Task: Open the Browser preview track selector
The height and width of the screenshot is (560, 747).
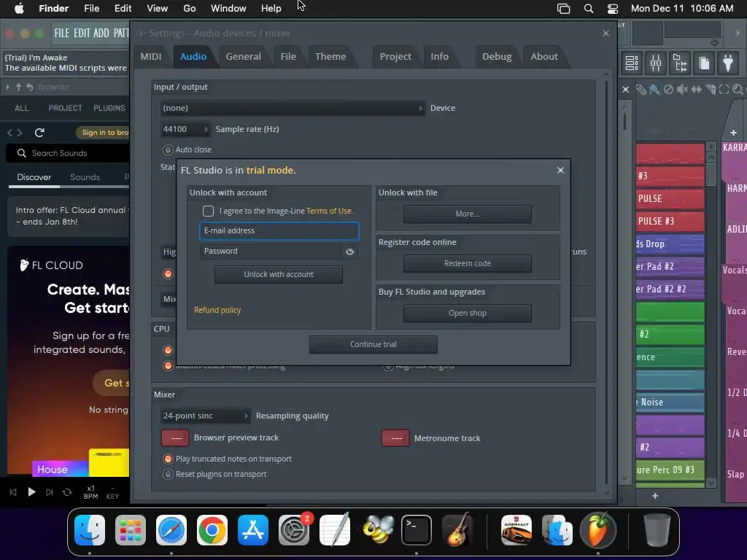Action: (175, 437)
